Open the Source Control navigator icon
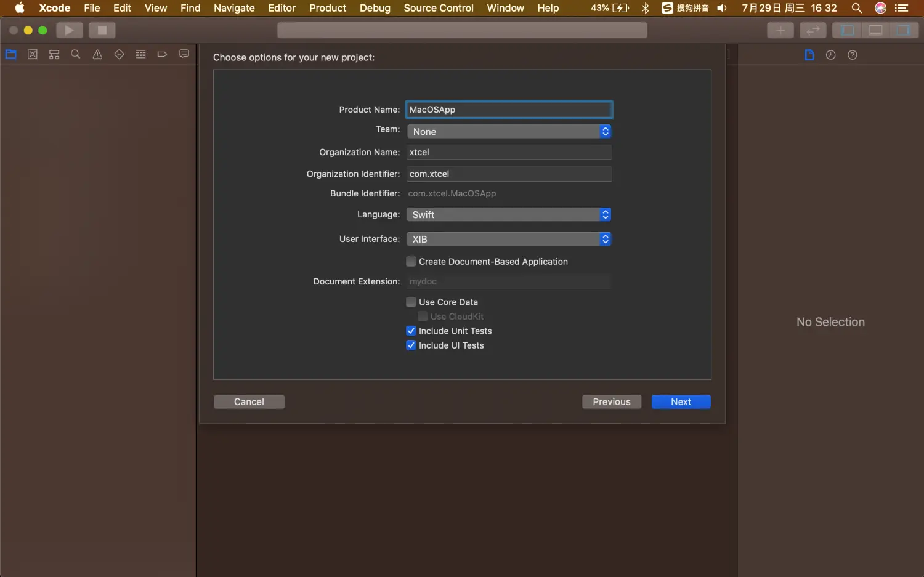The height and width of the screenshot is (577, 924). point(33,54)
